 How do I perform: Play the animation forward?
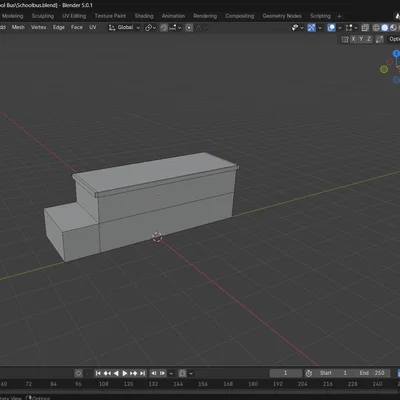(125, 373)
